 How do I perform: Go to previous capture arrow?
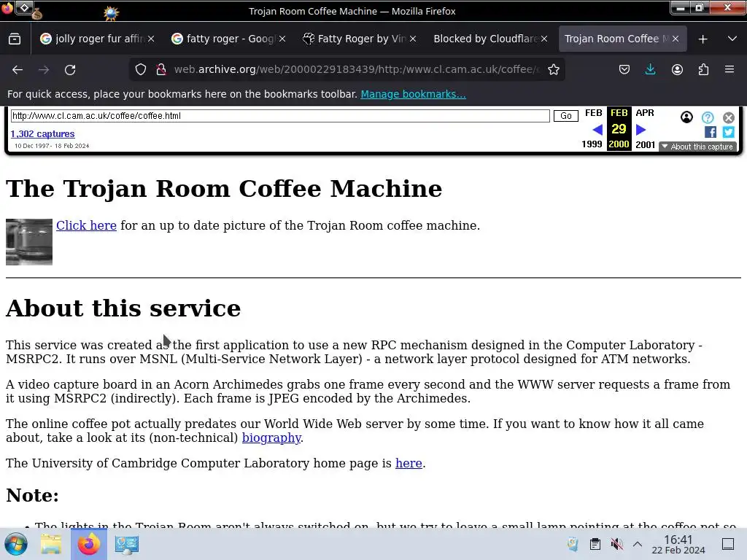pyautogui.click(x=597, y=130)
